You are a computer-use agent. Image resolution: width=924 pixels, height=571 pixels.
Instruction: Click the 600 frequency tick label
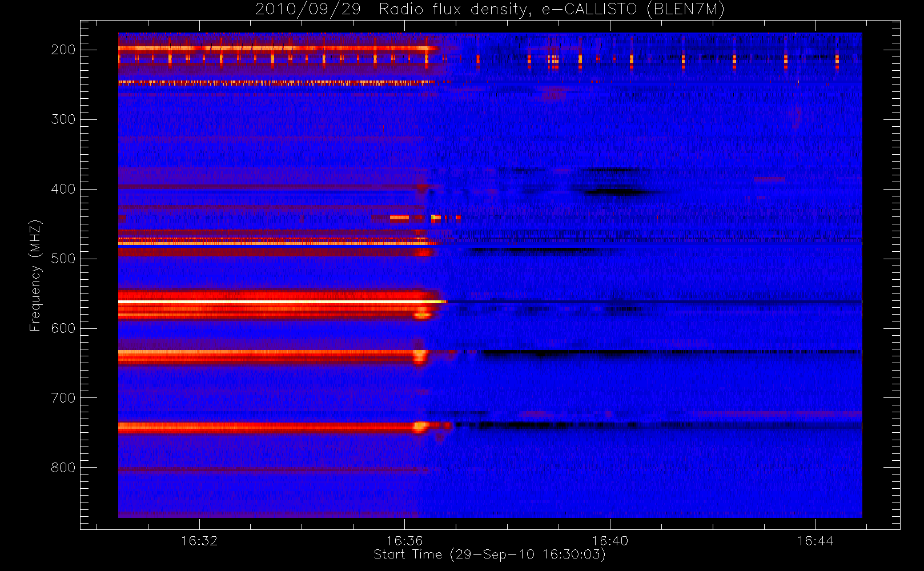tap(63, 329)
